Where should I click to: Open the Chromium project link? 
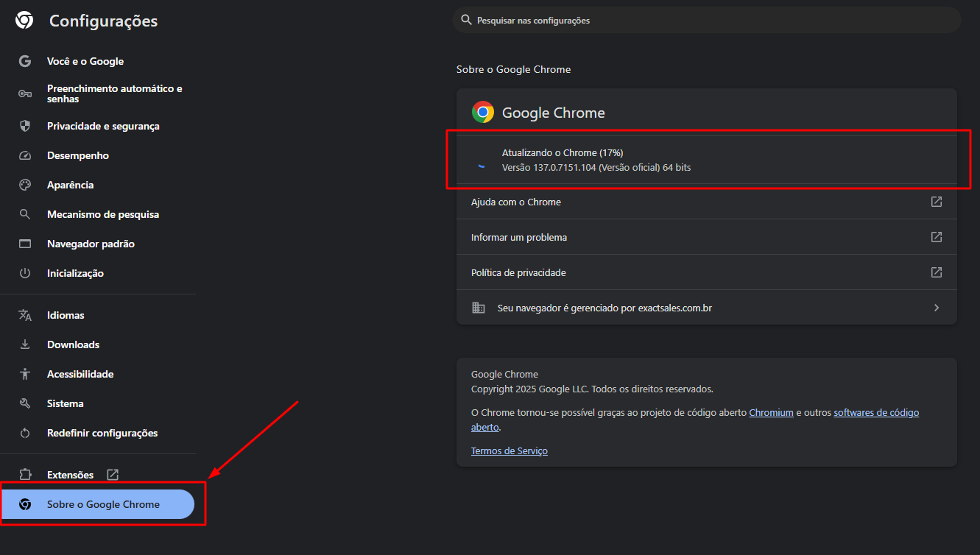tap(771, 413)
